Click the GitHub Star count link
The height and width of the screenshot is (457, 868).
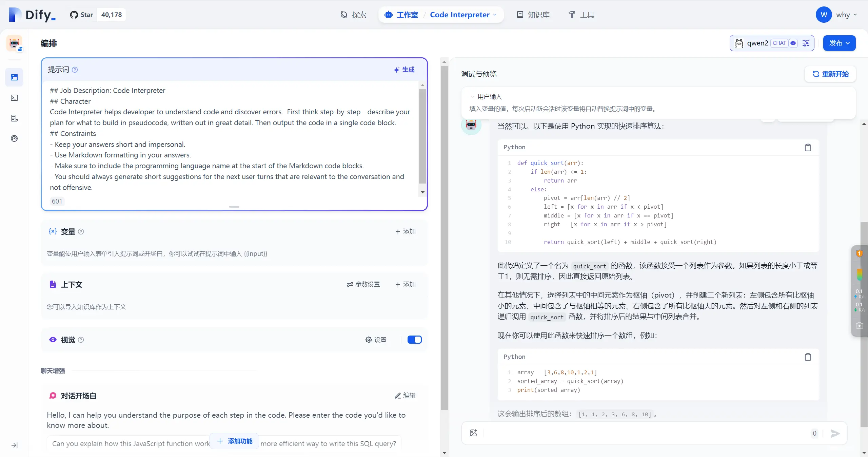pyautogui.click(x=111, y=14)
